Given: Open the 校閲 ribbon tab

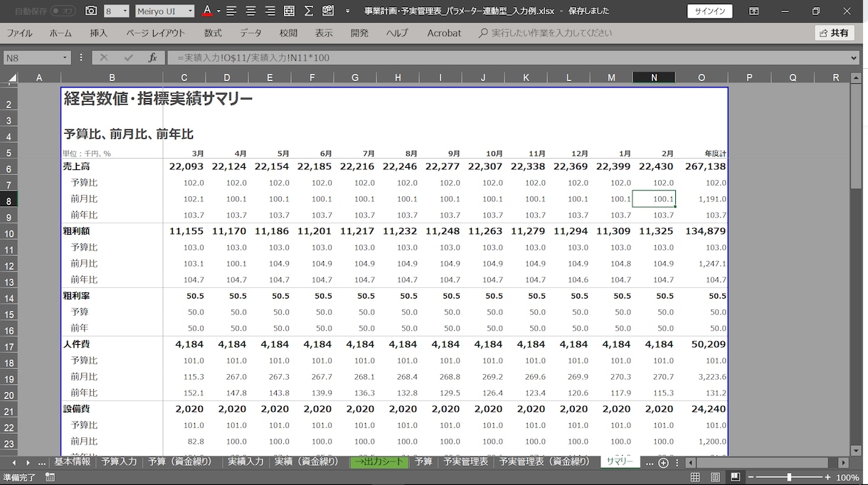Looking at the screenshot, I should click(x=288, y=33).
